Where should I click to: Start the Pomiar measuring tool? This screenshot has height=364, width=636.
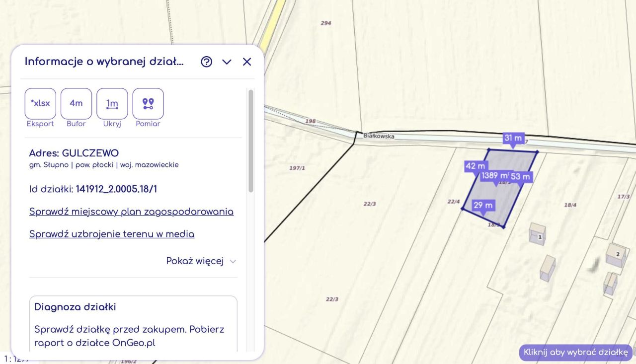pos(148,104)
